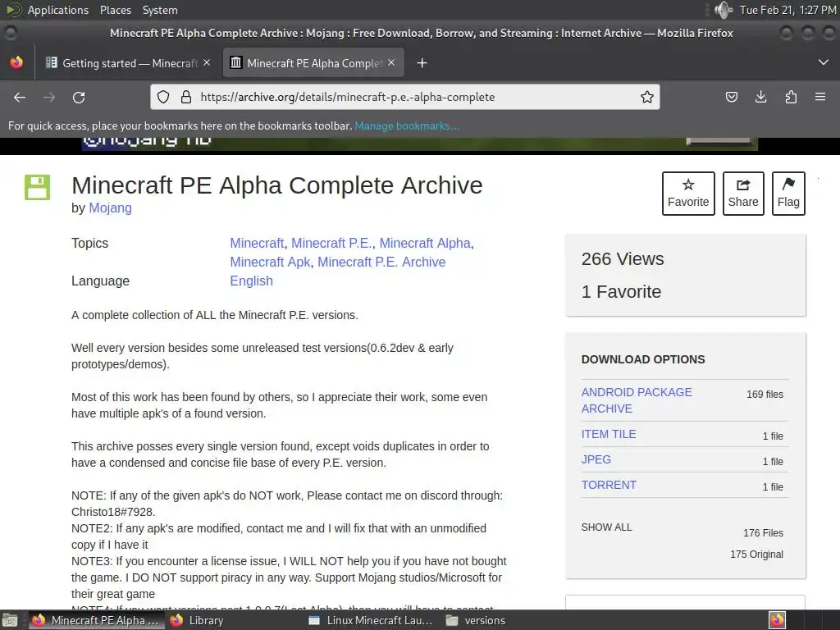Open ANDROID PACKAGE ARCHIVE downloads
The image size is (840, 630).
point(637,400)
